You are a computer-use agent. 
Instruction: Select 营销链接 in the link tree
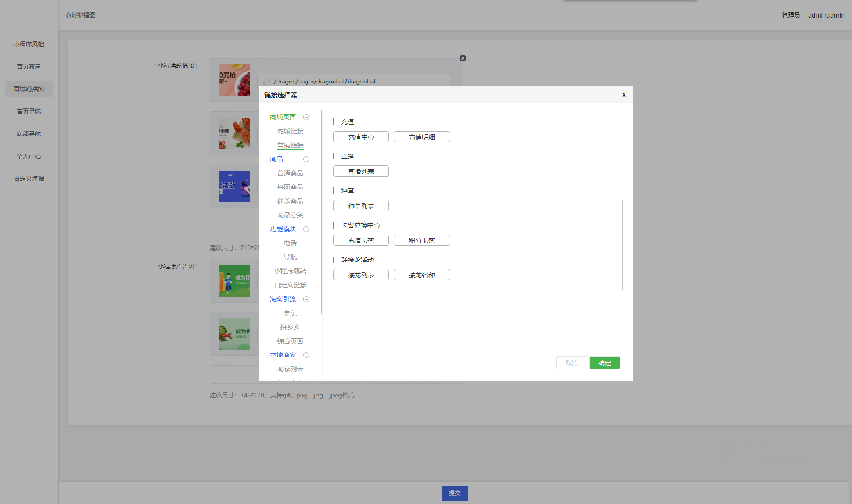(x=290, y=145)
